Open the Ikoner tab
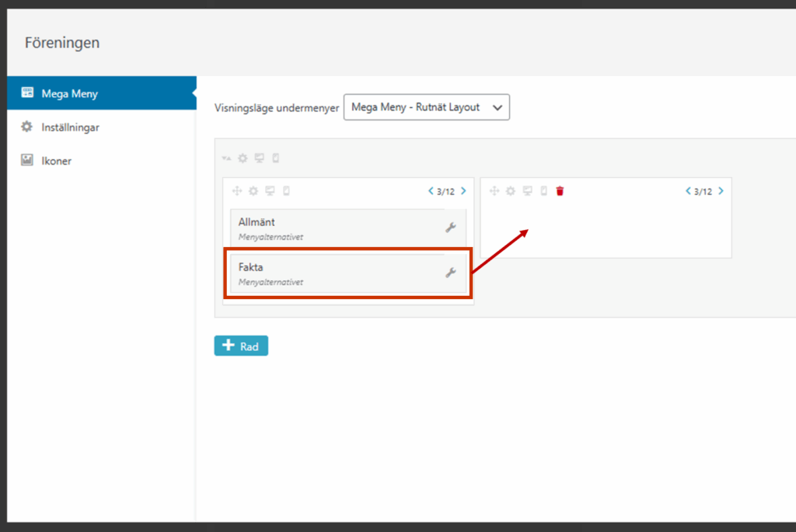This screenshot has height=532, width=796. [x=56, y=161]
